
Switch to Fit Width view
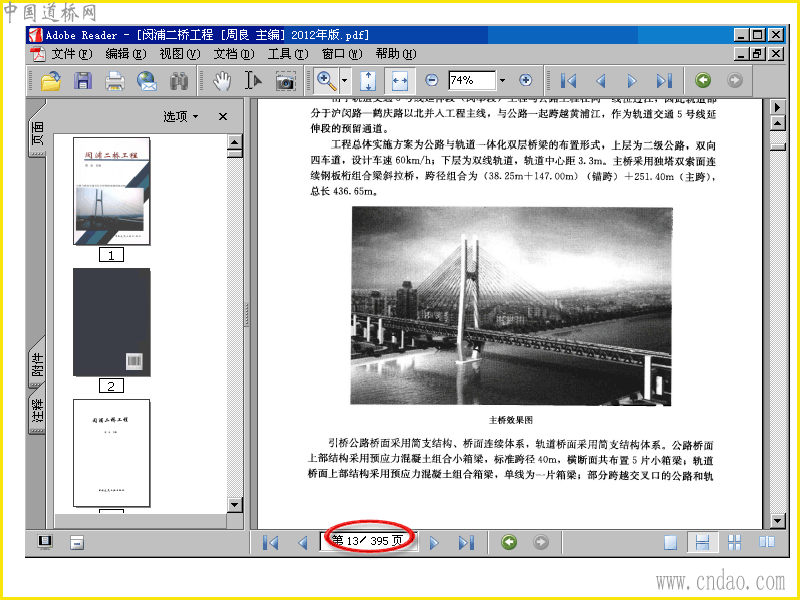[x=399, y=81]
